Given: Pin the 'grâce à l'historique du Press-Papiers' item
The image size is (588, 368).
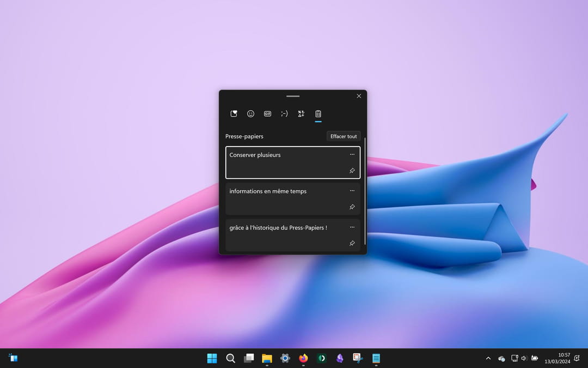Looking at the screenshot, I should (x=352, y=243).
